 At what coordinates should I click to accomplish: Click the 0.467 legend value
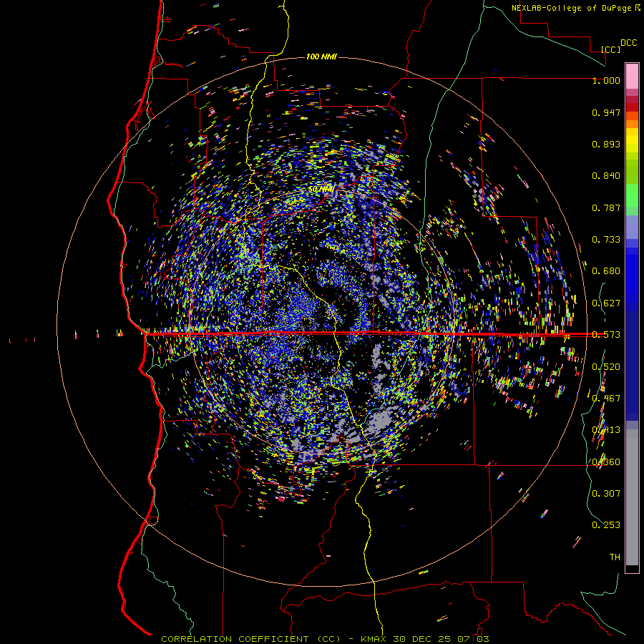606,399
